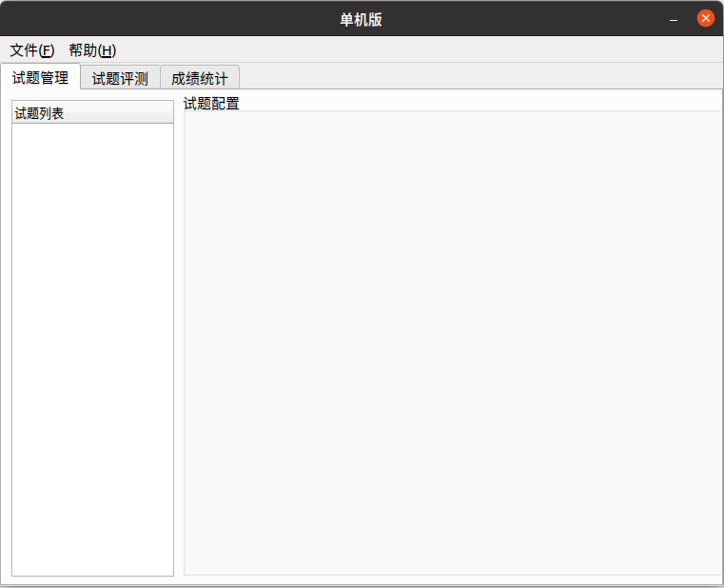This screenshot has width=724, height=588.
Task: Click the 试题配置 group title label
Action: (211, 104)
